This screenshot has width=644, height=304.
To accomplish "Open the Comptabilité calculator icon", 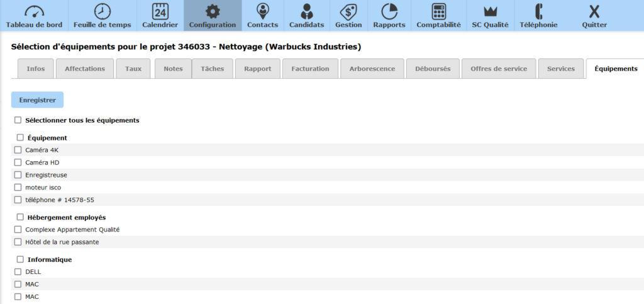I will (x=439, y=11).
